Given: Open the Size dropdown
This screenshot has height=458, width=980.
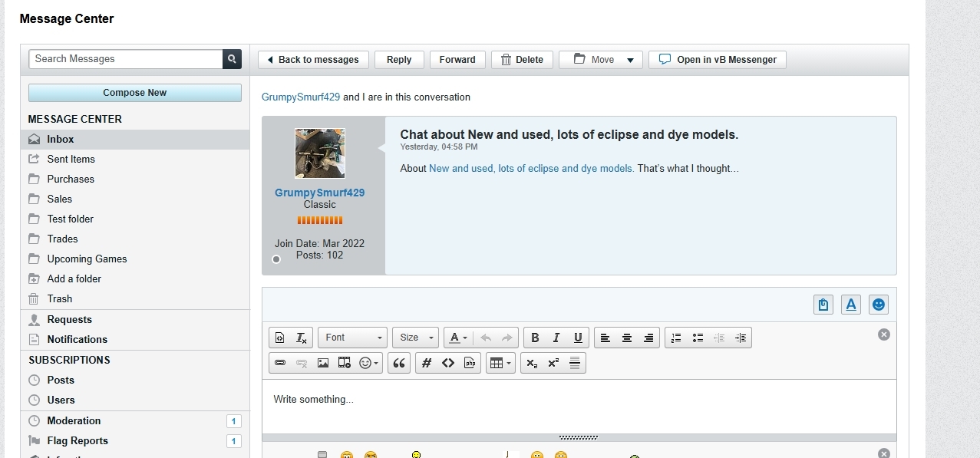Looking at the screenshot, I should [x=415, y=338].
